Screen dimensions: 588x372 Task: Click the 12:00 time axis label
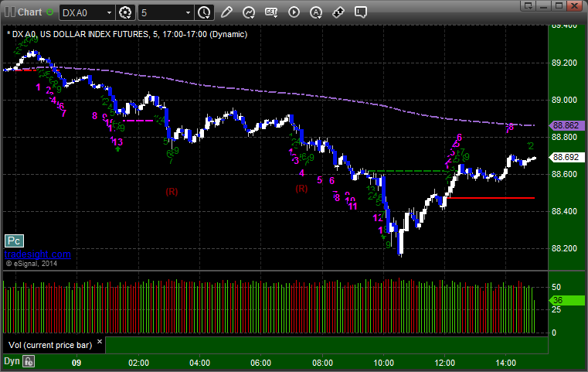point(445,363)
